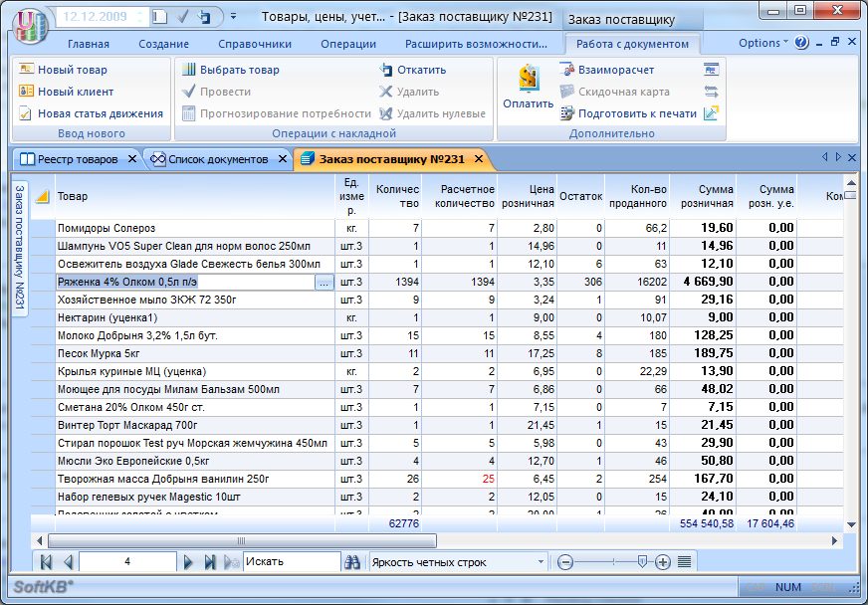The height and width of the screenshot is (605, 868).
Task: Click the Новый клиент icon
Action: click(x=26, y=92)
